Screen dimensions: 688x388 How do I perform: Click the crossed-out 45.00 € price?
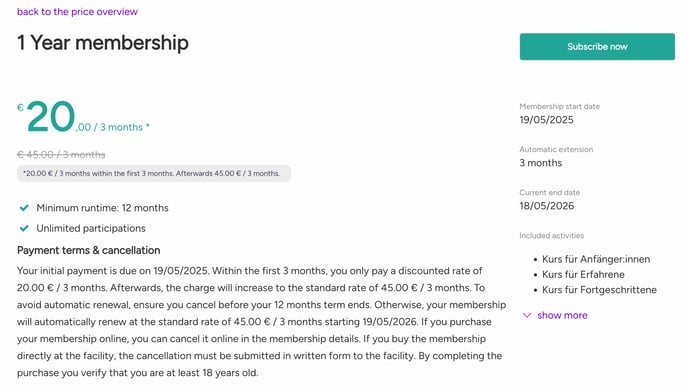coord(61,154)
